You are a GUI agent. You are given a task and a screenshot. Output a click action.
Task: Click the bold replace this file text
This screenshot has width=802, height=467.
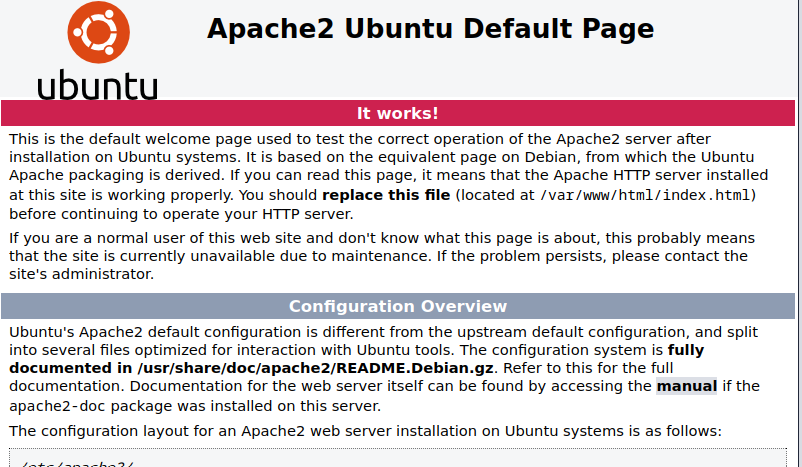pyautogui.click(x=386, y=194)
